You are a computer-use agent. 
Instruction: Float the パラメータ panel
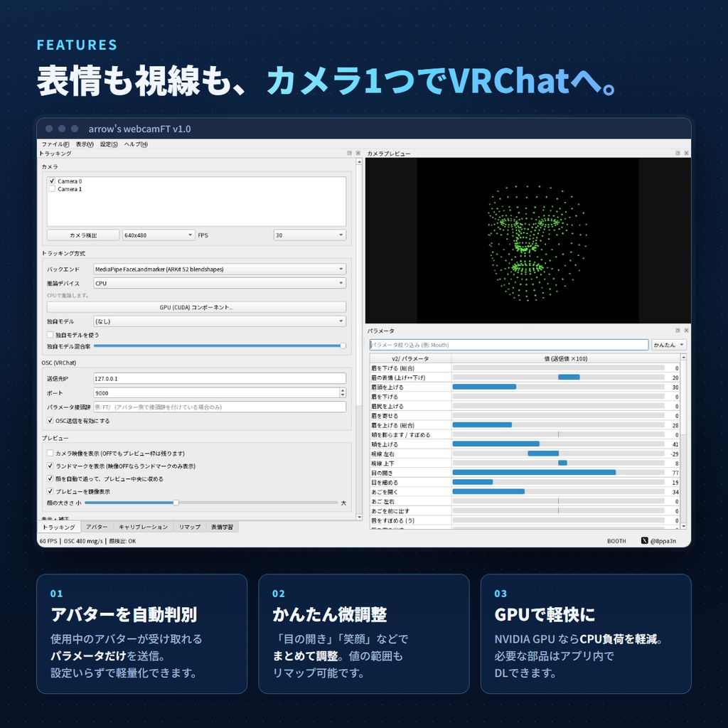(678, 331)
